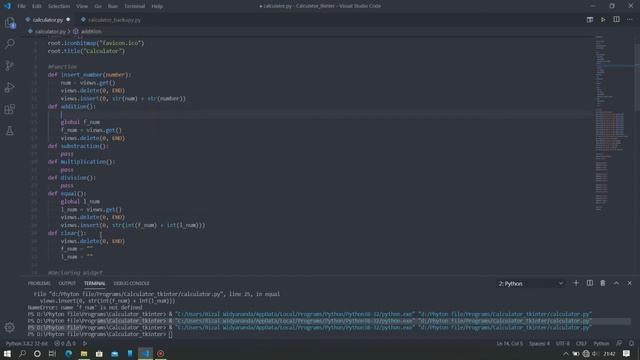Open Windows Start menu

point(7,353)
